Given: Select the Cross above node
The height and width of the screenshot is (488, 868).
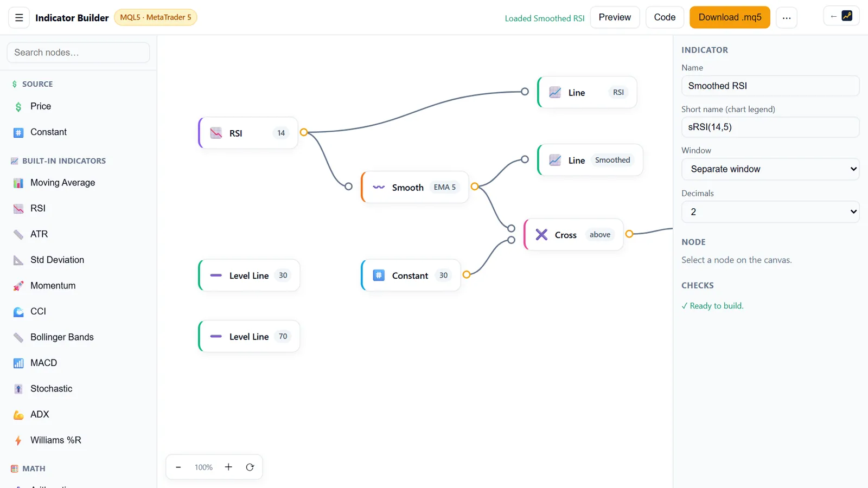Looking at the screenshot, I should [574, 235].
